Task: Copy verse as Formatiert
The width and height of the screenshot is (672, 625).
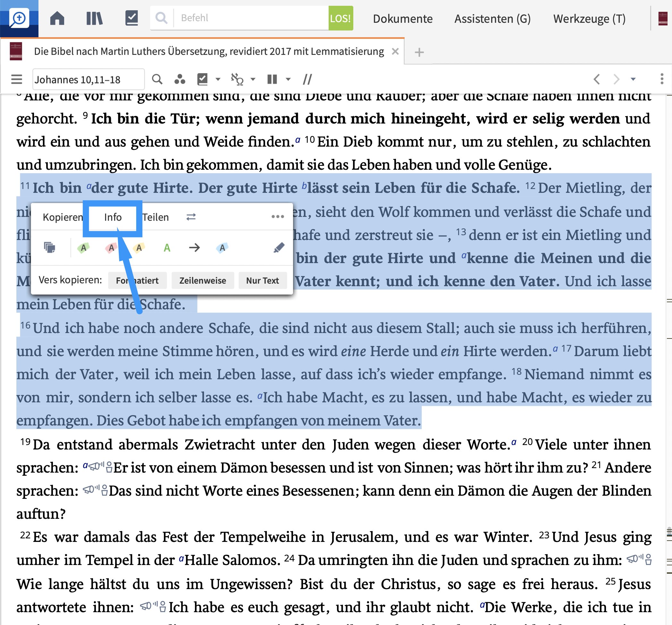Action: [137, 280]
